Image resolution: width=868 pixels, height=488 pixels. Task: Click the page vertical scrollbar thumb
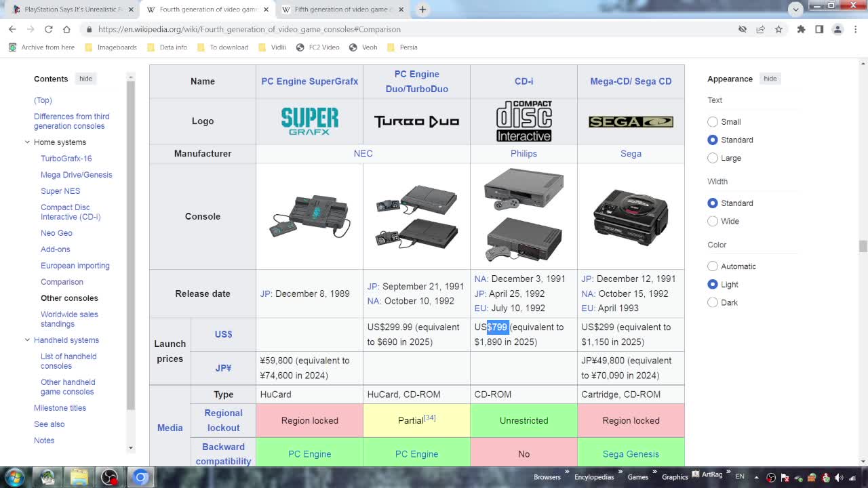pos(863,246)
